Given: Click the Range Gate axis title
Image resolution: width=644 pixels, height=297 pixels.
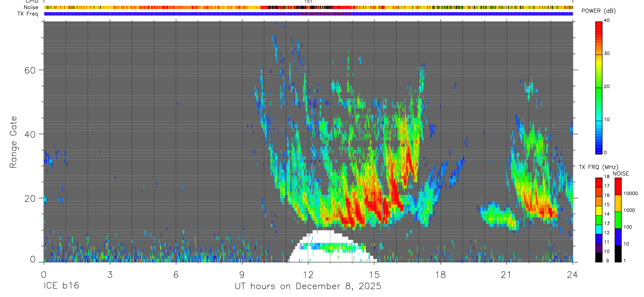Looking at the screenshot, I should click(14, 142).
